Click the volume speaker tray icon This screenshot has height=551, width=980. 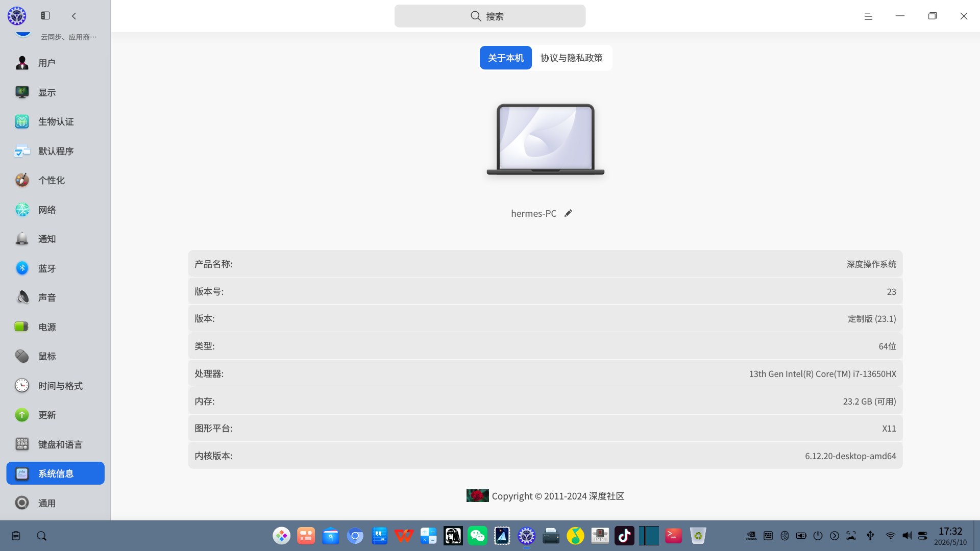(907, 536)
